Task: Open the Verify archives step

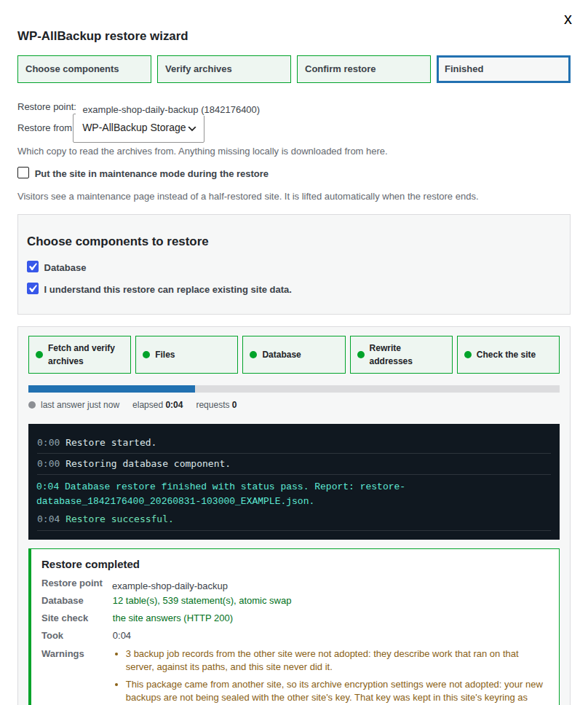Action: (x=224, y=69)
